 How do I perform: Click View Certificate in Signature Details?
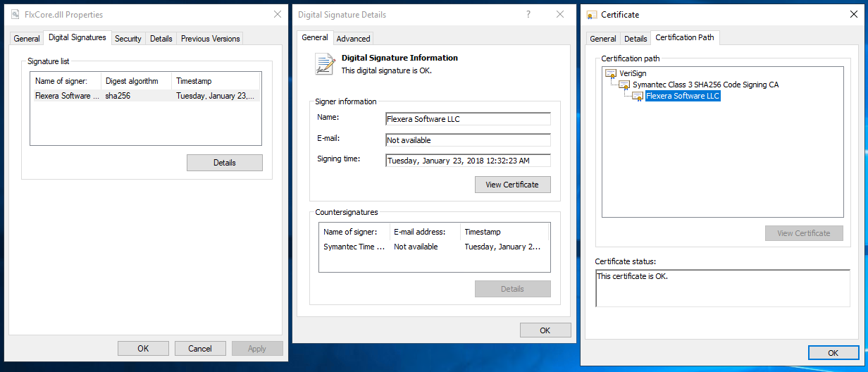click(x=512, y=185)
